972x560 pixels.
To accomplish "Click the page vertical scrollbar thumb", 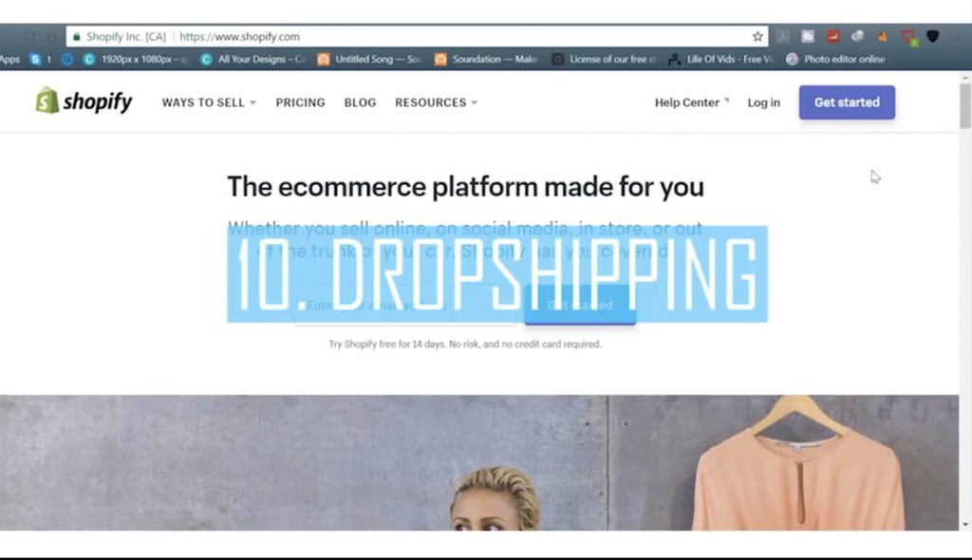I will (x=965, y=105).
